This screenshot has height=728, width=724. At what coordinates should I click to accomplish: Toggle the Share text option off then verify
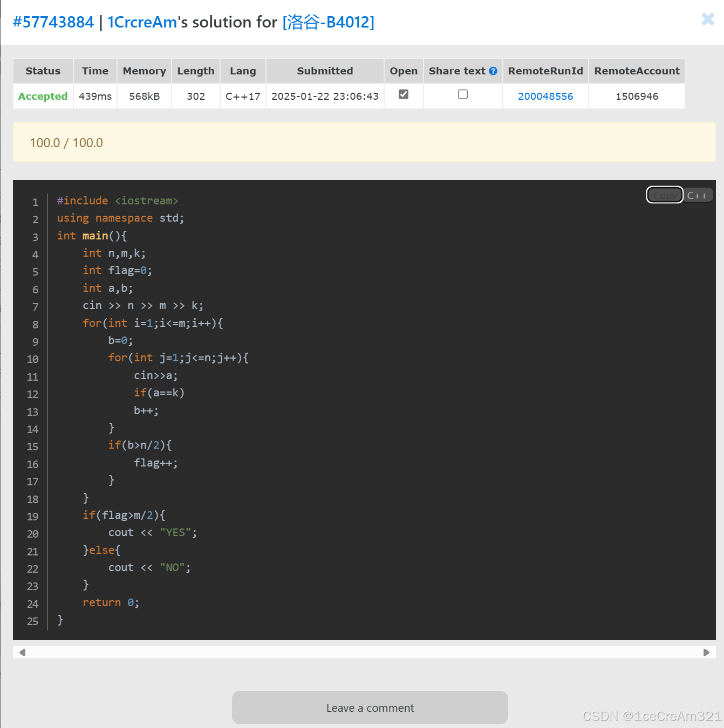point(462,94)
